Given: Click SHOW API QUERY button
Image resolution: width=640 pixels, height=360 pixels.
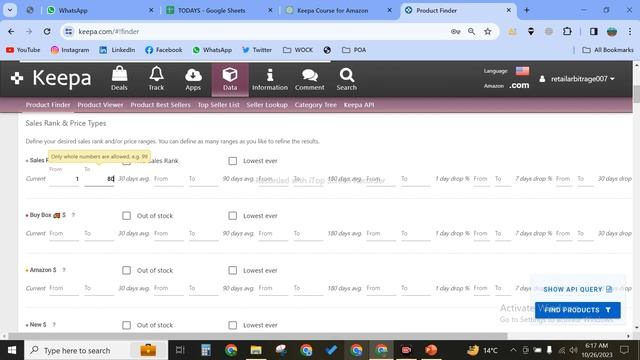Looking at the screenshot, I should click(x=578, y=289).
